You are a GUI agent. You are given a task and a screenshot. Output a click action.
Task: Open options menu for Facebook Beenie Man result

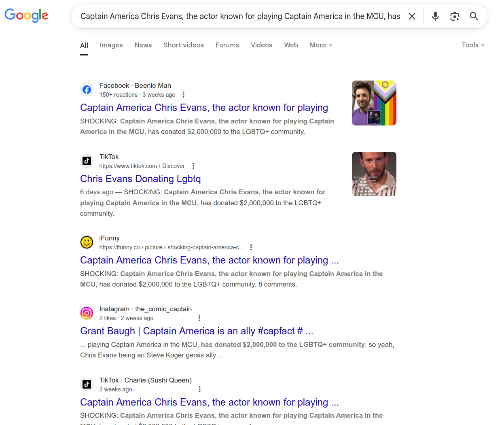(x=183, y=95)
